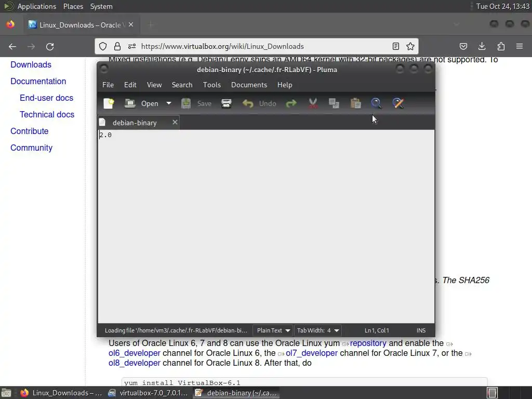Open Firefox tracking protection shield icon
Viewport: 532px width, 399px height.
pos(103,46)
